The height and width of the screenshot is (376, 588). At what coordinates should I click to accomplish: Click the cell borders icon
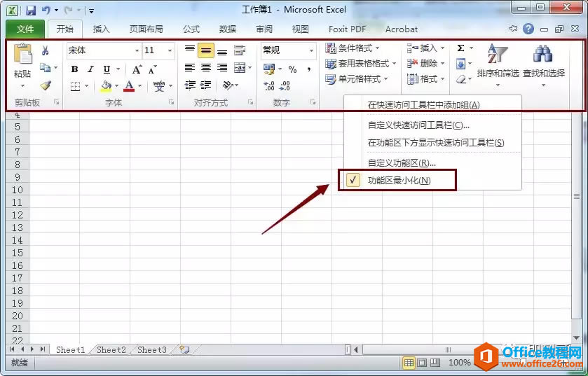point(76,87)
